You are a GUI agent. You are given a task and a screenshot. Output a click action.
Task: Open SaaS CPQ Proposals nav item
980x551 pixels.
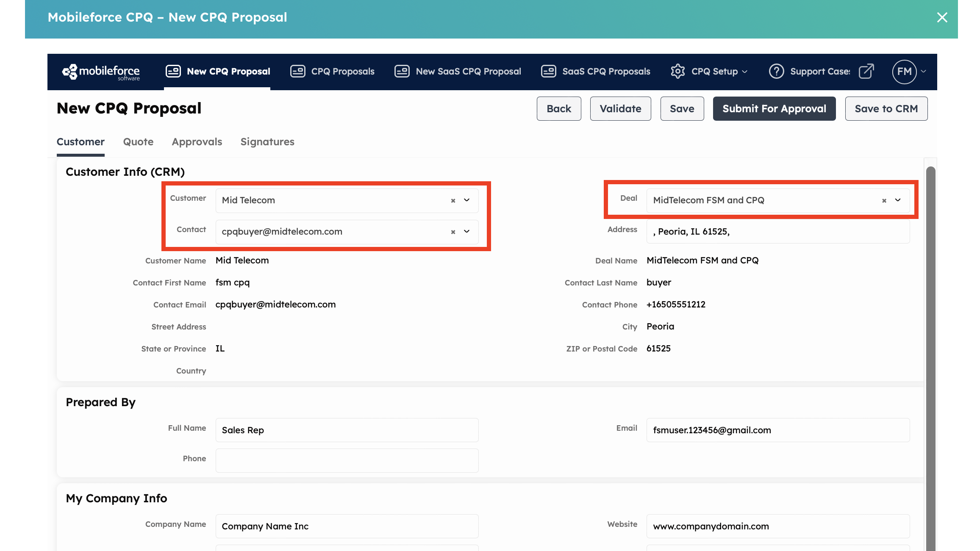point(595,72)
